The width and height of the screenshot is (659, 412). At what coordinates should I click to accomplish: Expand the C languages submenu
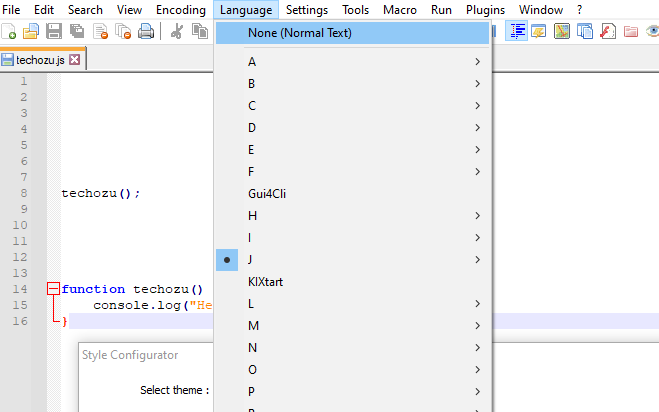click(352, 106)
